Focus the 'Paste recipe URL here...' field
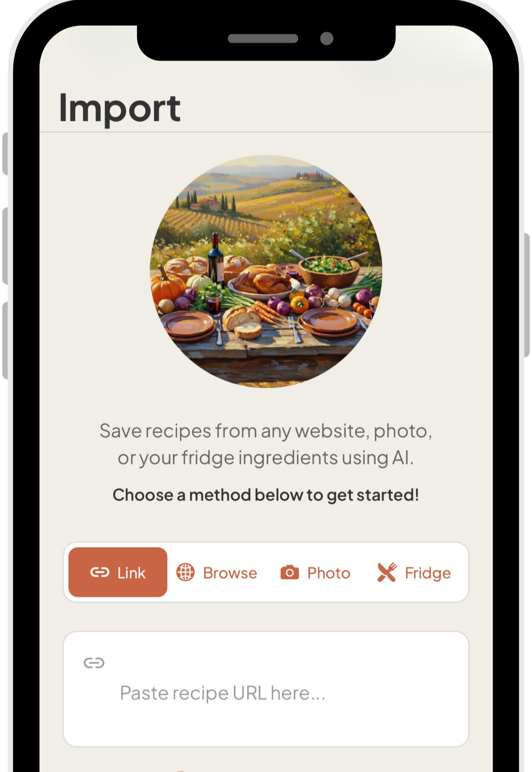The width and height of the screenshot is (532, 772). pyautogui.click(x=266, y=689)
